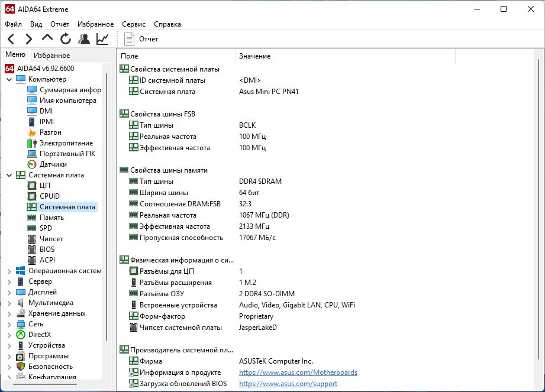Select the Имя компьютера item icon

(x=32, y=101)
